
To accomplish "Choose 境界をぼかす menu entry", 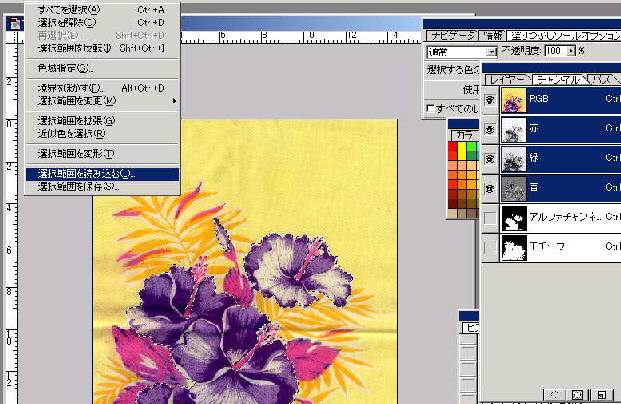I will tap(102, 88).
